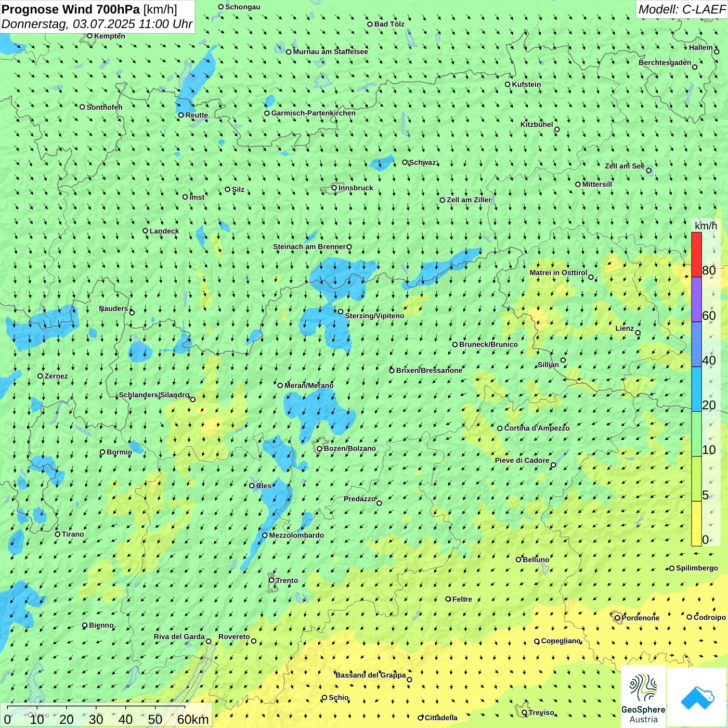This screenshot has width=728, height=728.
Task: Click the 'Berchtesgaden' town label
Action: (665, 62)
